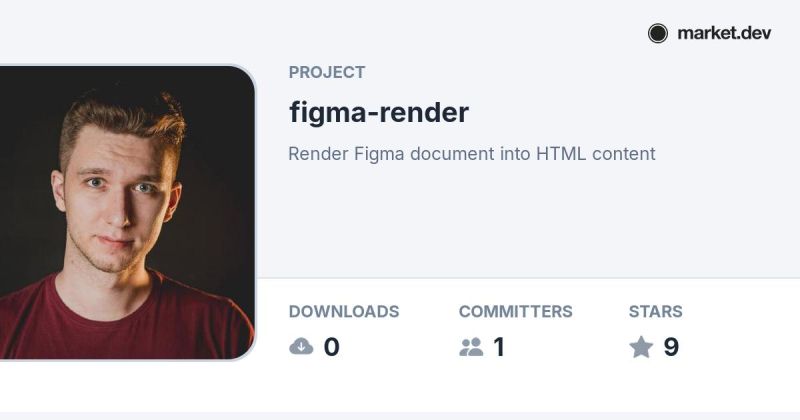This screenshot has width=800, height=420.
Task: Click the PROJECT label above the title
Action: click(x=327, y=72)
